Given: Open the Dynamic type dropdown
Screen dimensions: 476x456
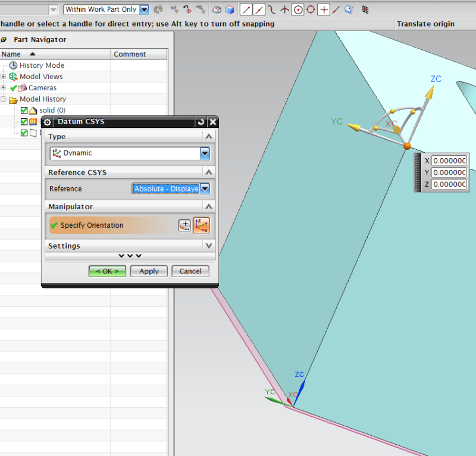Looking at the screenshot, I should (205, 153).
